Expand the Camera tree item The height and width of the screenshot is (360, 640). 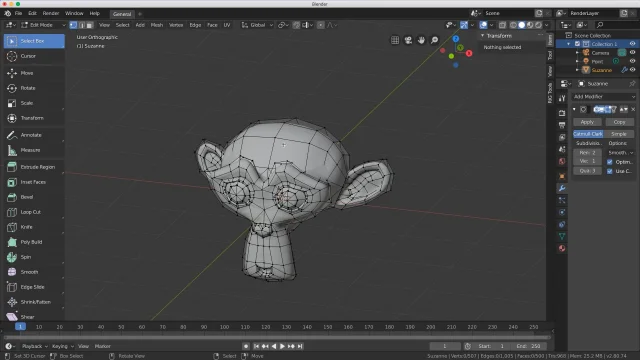(577, 53)
